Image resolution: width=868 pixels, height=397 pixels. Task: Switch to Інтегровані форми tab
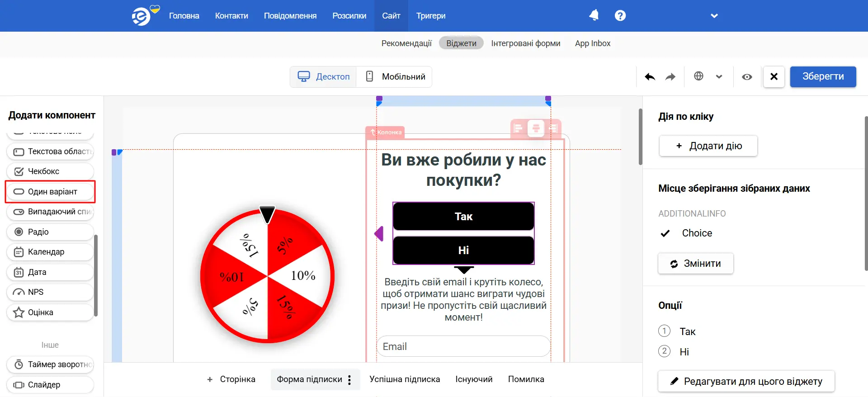526,43
